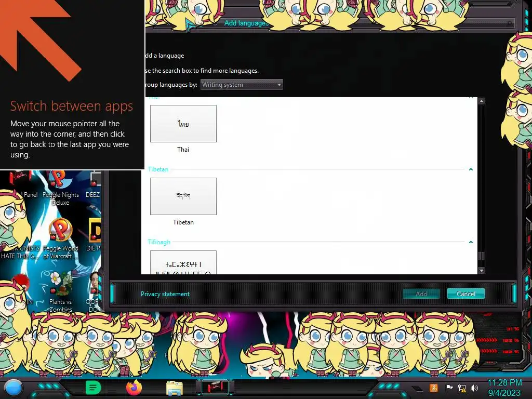The width and height of the screenshot is (532, 399).
Task: Click the language list scroll down arrow
Action: click(481, 270)
